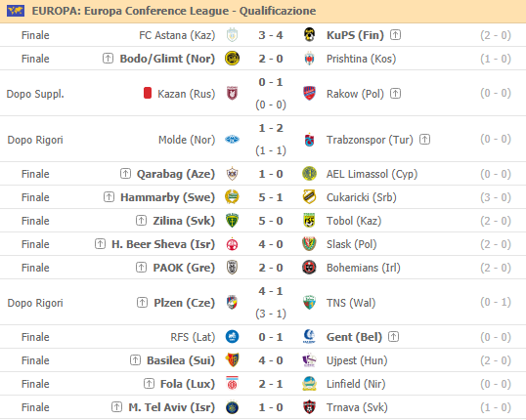Click the Hammarby team crest

pos(232,197)
